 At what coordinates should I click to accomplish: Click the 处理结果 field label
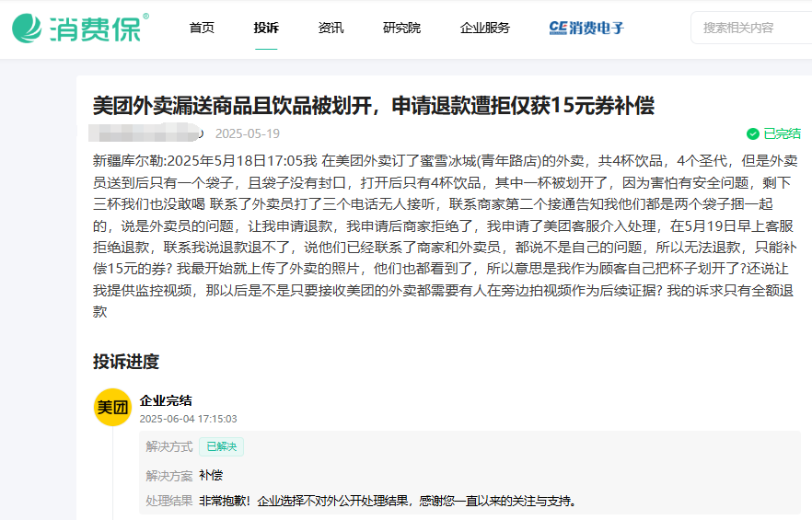(168, 501)
